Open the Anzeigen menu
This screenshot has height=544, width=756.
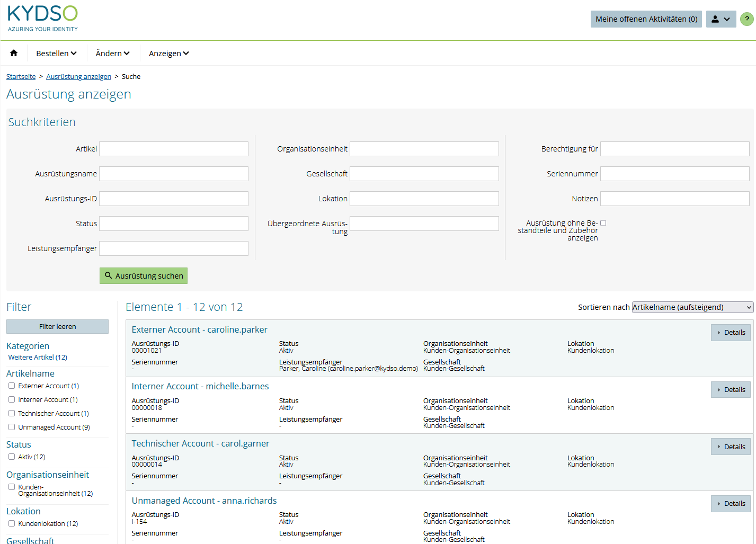click(168, 53)
